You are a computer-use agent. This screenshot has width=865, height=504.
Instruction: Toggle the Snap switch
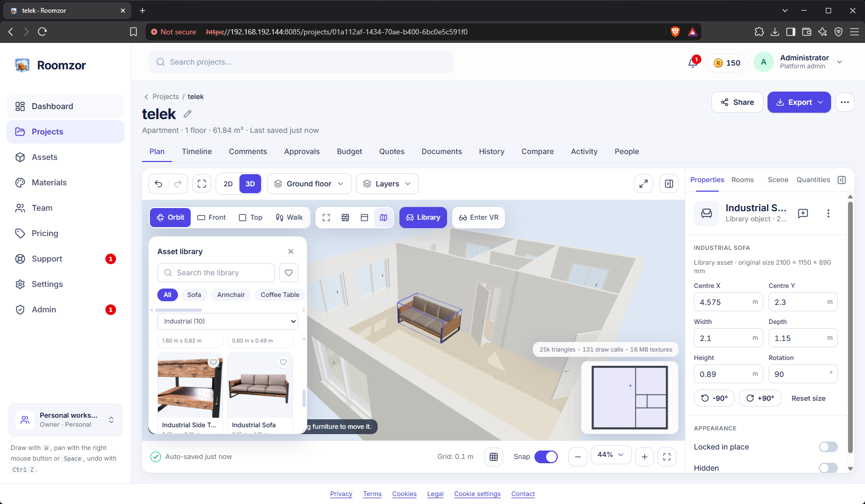point(546,457)
